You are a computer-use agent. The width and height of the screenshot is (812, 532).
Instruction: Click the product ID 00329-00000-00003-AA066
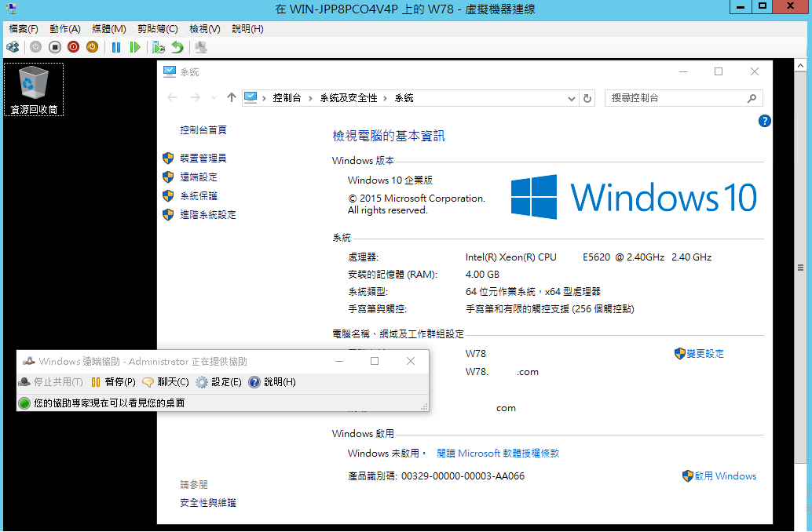463,476
